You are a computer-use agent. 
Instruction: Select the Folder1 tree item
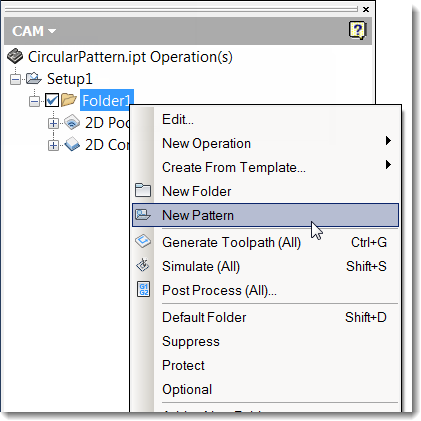pos(107,100)
